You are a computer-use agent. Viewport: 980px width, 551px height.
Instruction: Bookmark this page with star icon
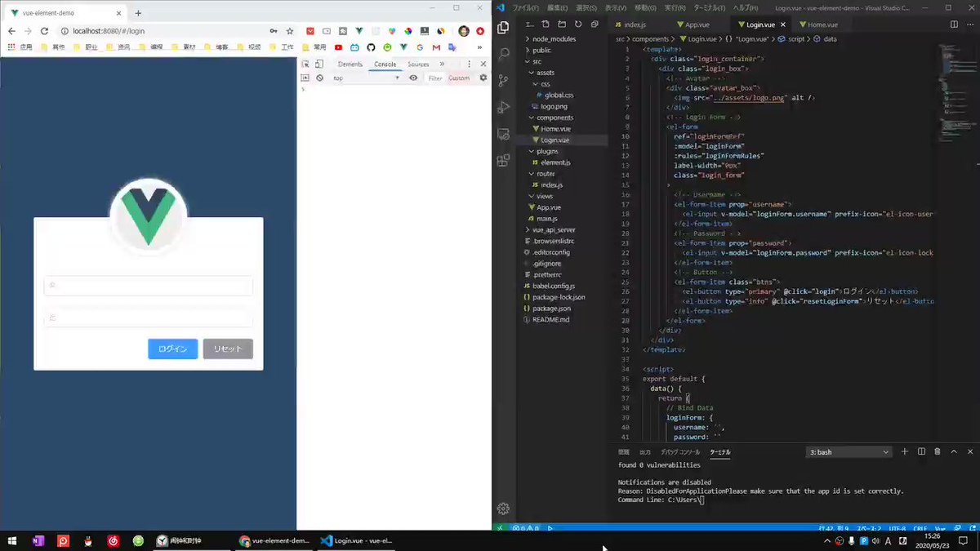(x=289, y=30)
